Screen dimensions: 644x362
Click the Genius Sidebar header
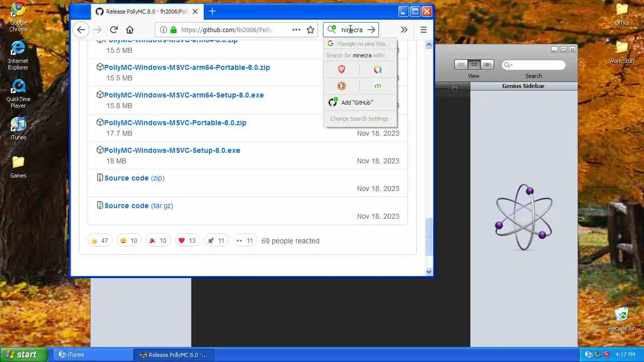523,86
